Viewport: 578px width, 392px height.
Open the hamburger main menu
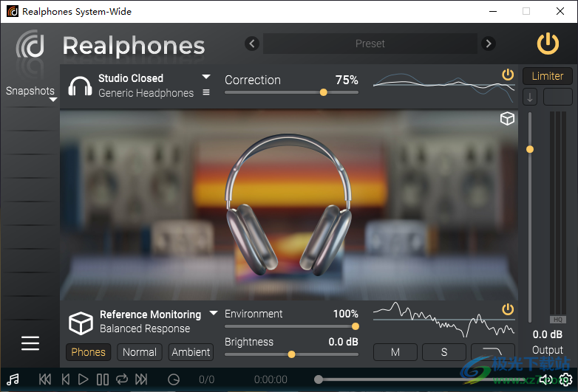(30, 343)
